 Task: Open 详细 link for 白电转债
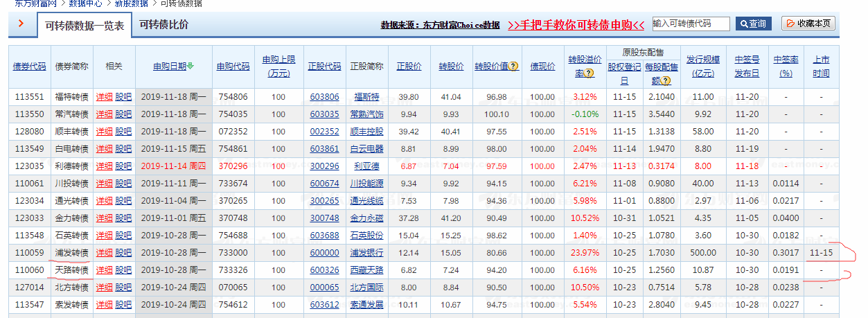104,149
